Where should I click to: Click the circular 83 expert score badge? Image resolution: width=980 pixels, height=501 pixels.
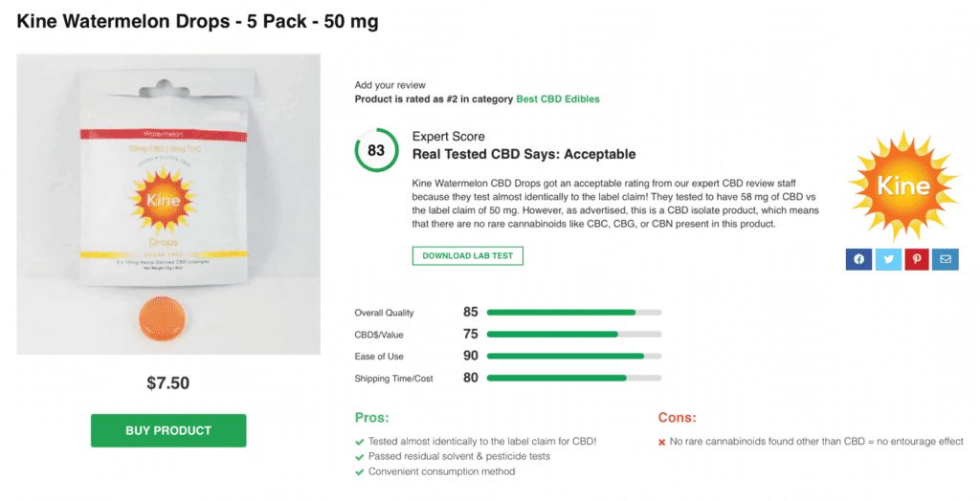click(376, 150)
